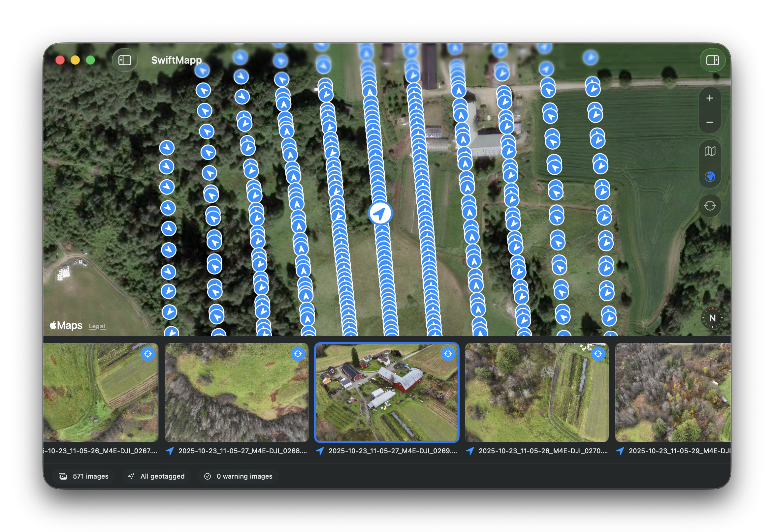Click the geotag arrow beside the 11-05-29 filename
The height and width of the screenshot is (532, 774).
tap(620, 451)
